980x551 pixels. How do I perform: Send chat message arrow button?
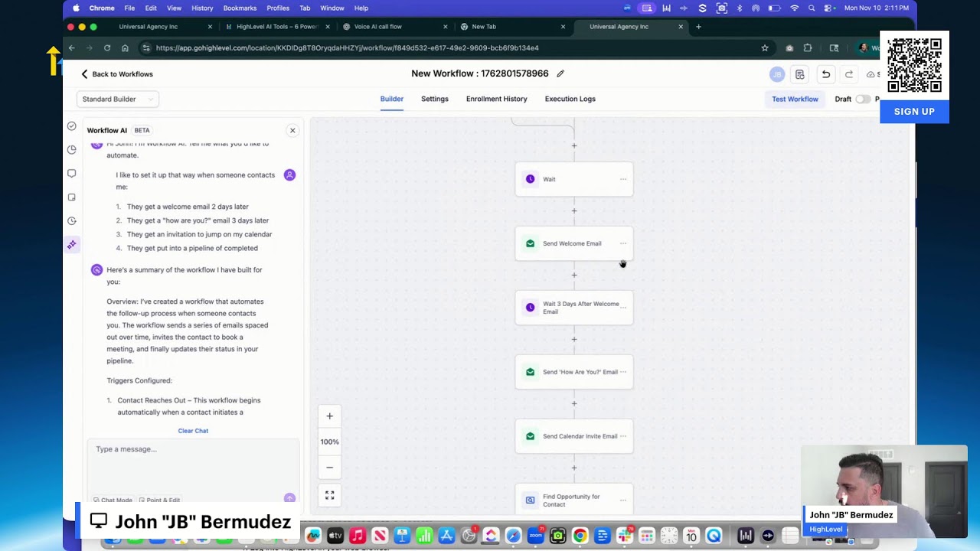(289, 498)
